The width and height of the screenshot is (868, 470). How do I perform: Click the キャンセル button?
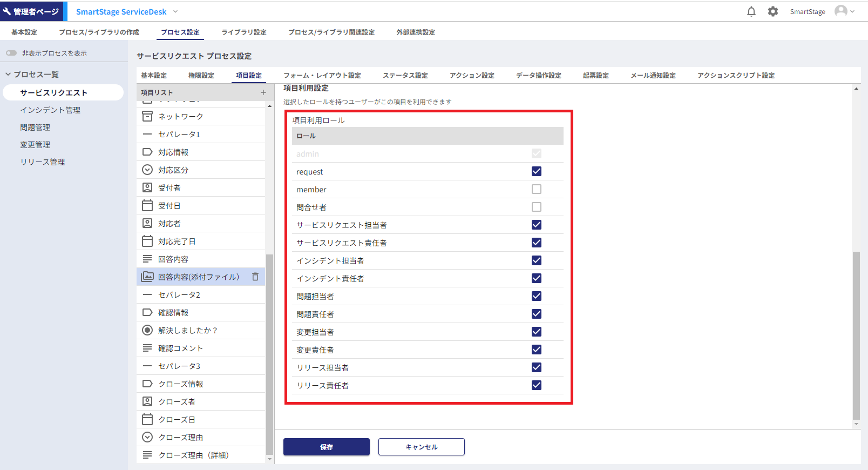421,447
